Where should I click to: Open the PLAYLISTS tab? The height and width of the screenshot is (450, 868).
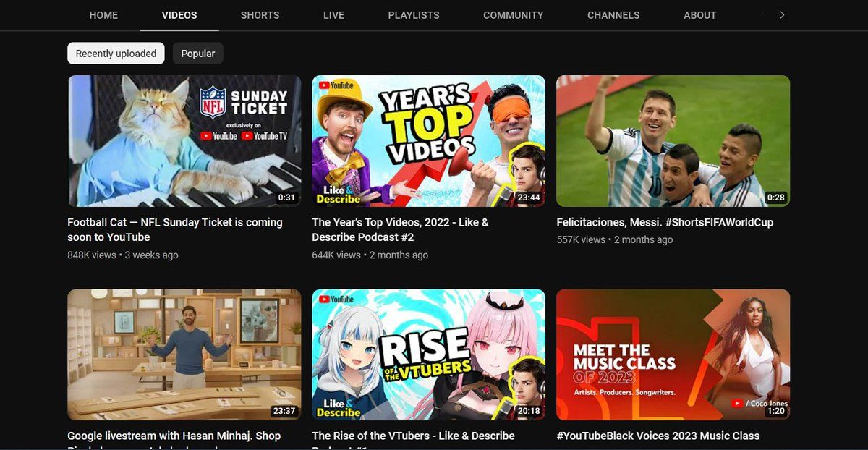(414, 15)
